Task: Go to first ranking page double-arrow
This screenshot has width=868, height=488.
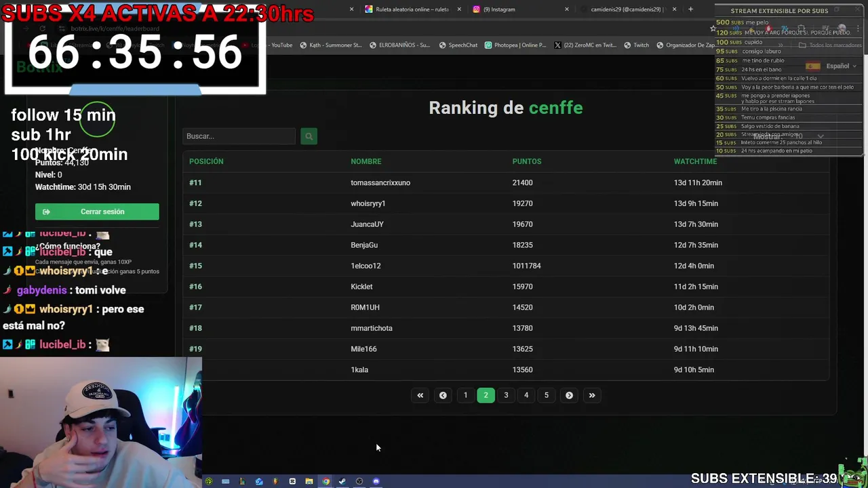Action: point(420,395)
